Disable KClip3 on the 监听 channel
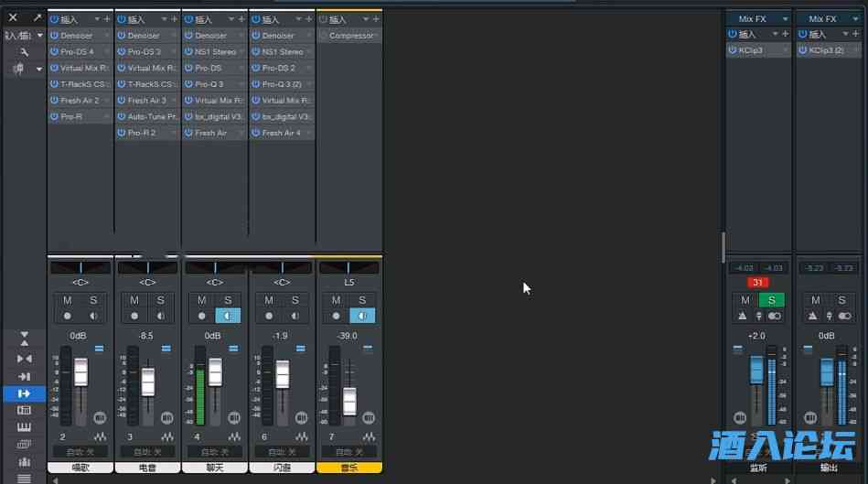868x484 pixels. pyautogui.click(x=732, y=50)
